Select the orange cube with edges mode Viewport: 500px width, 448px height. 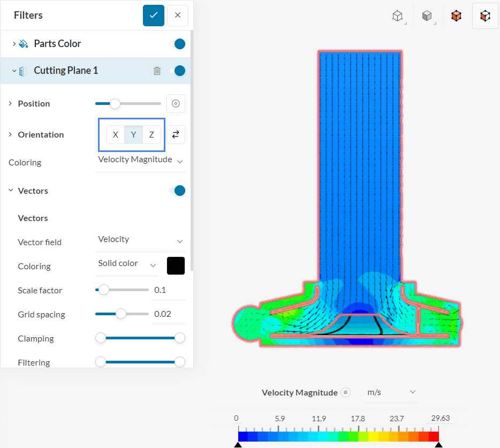[x=485, y=16]
